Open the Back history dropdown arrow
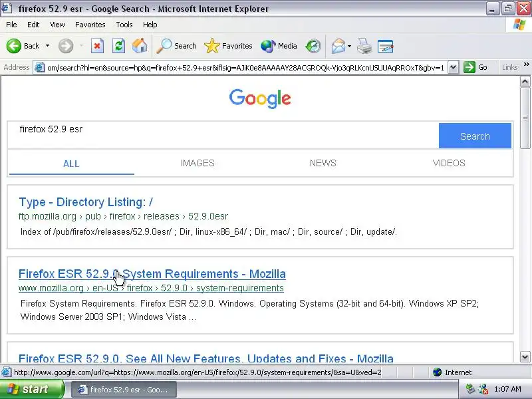This screenshot has width=532, height=399. [47, 46]
